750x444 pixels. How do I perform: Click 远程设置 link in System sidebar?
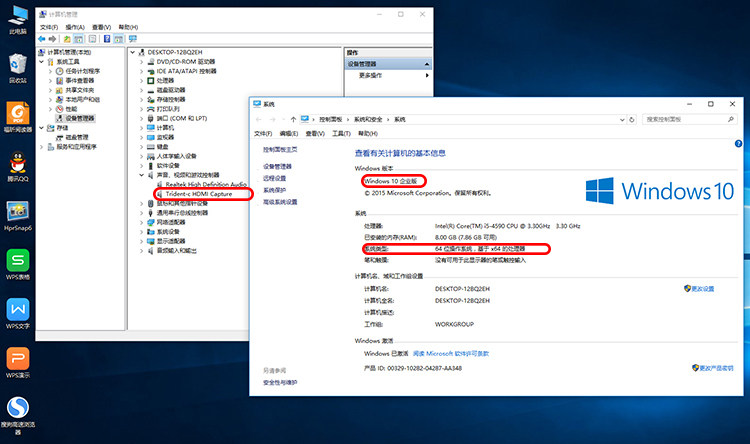pos(275,178)
